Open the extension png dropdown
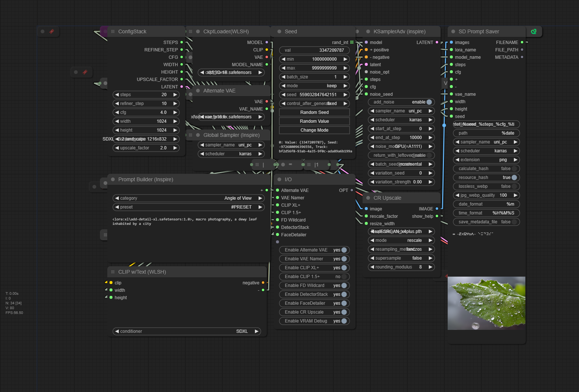This screenshot has width=579, height=392. (x=486, y=160)
